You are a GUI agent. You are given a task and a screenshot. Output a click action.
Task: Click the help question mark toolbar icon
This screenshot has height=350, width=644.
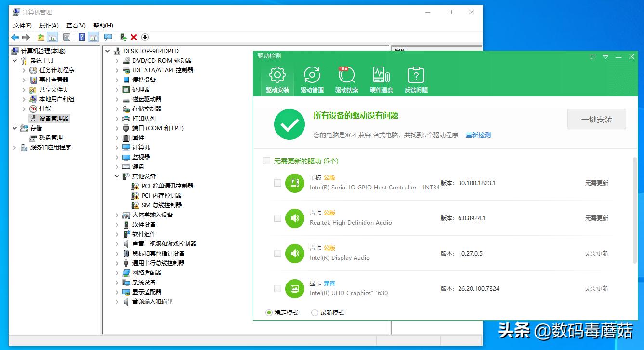click(x=81, y=37)
